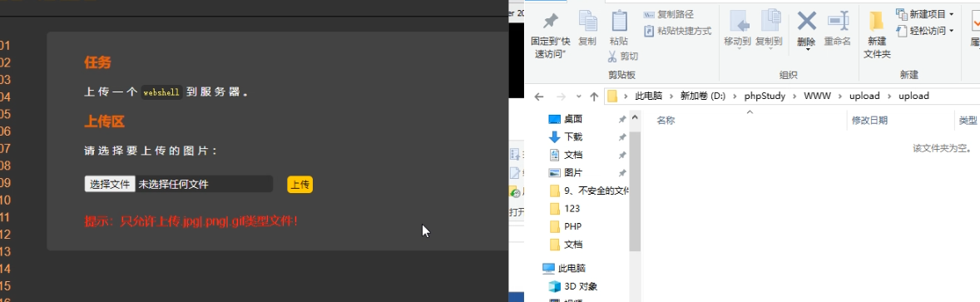The image size is (980, 302).
Task: Click 粘贴快捷方式 (Paste shortcut) in the ribbon
Action: tap(677, 31)
